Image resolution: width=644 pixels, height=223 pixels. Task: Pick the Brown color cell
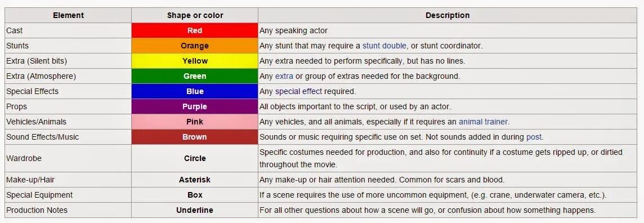click(x=195, y=137)
